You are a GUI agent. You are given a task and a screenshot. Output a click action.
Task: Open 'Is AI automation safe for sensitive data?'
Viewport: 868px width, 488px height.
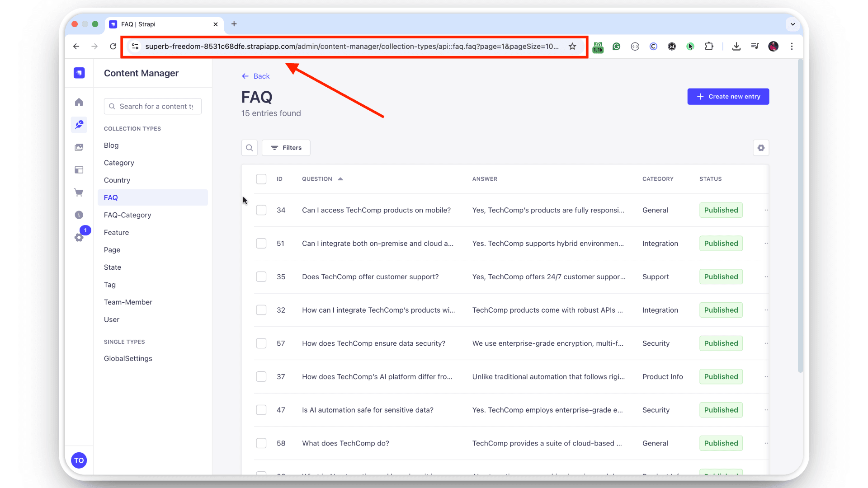[368, 410]
